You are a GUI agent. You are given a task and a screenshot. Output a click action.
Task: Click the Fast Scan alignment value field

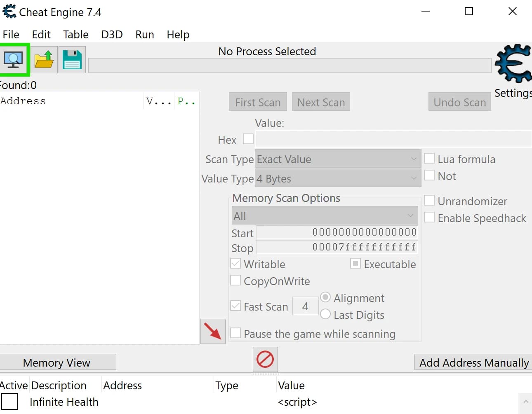point(305,306)
